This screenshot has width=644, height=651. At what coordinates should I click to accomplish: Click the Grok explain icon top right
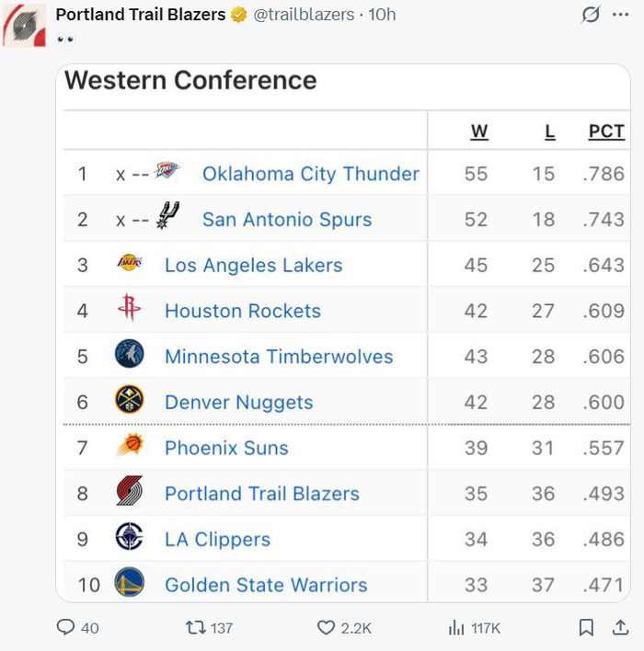[592, 15]
